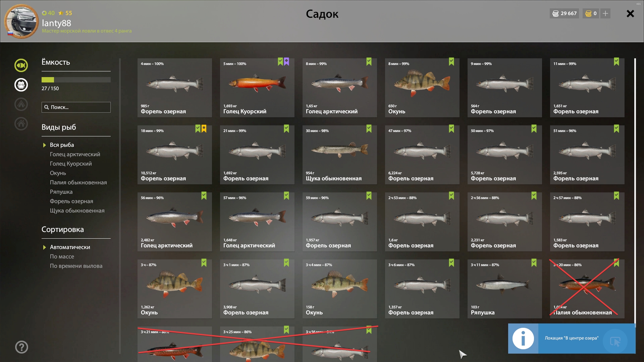The height and width of the screenshot is (362, 644).
Task: Choose Автоматически sorting option
Action: 70,247
